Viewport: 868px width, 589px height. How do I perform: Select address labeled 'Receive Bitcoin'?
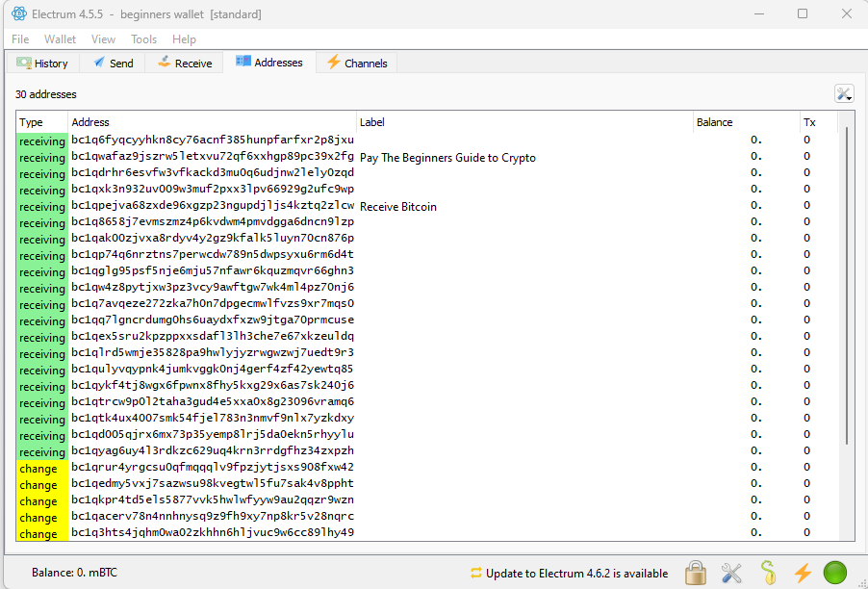213,207
